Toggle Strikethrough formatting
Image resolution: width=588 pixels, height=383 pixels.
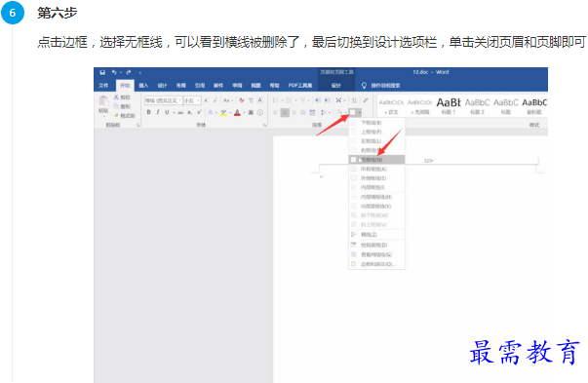[180, 112]
